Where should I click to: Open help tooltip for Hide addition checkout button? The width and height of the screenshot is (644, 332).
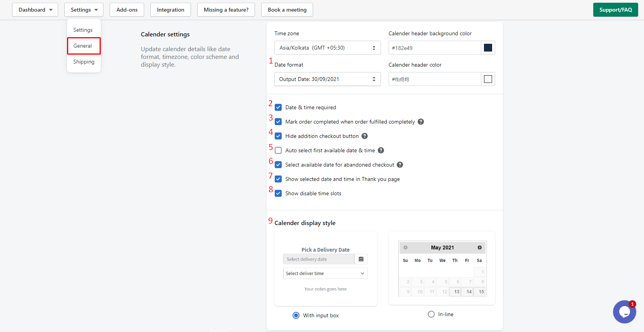[365, 136]
